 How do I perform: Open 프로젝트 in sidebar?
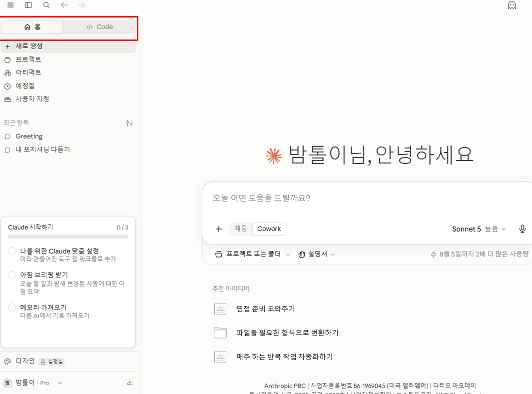click(68, 59)
